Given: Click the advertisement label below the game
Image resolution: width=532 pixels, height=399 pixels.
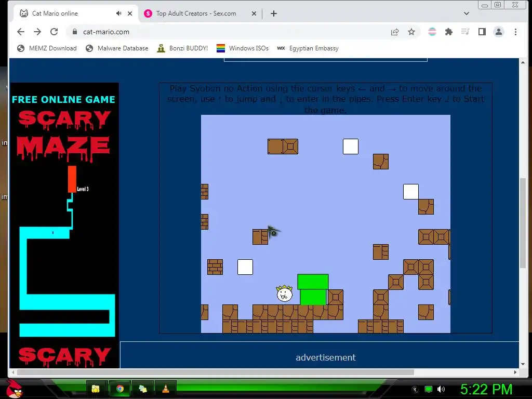Looking at the screenshot, I should tap(326, 357).
